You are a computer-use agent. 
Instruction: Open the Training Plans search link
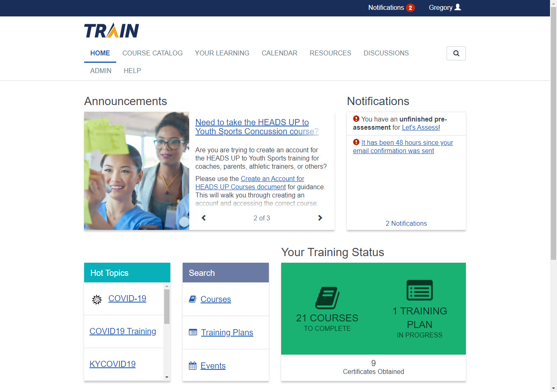[227, 332]
